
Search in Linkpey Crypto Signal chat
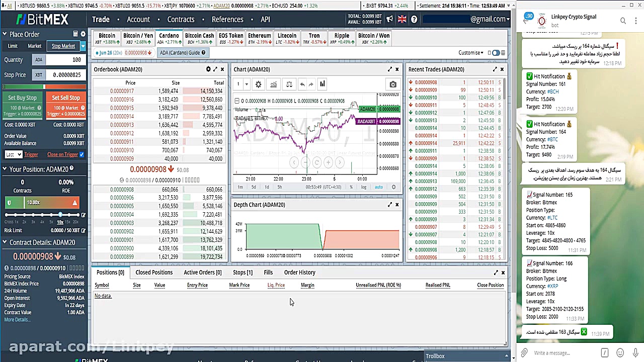coord(623,21)
